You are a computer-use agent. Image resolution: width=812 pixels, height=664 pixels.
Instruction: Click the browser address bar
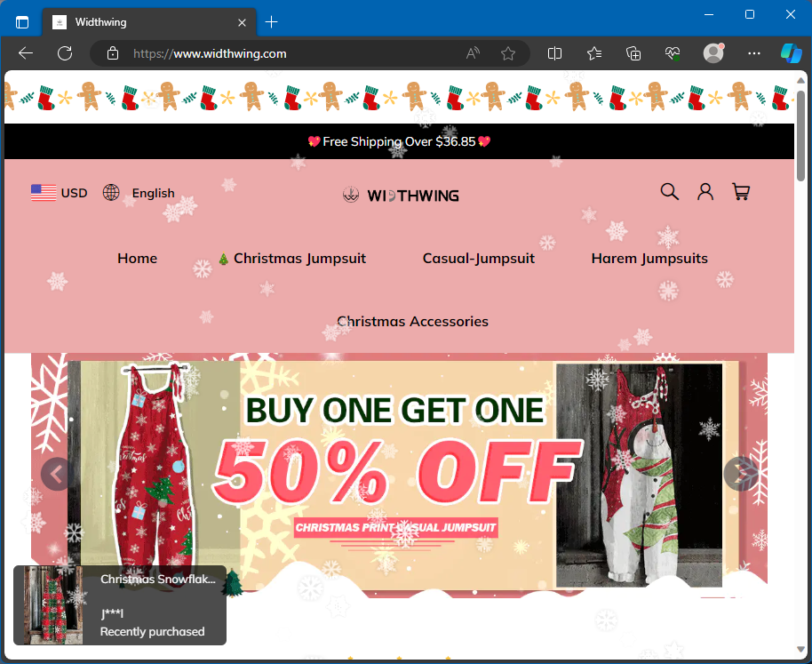(x=293, y=53)
